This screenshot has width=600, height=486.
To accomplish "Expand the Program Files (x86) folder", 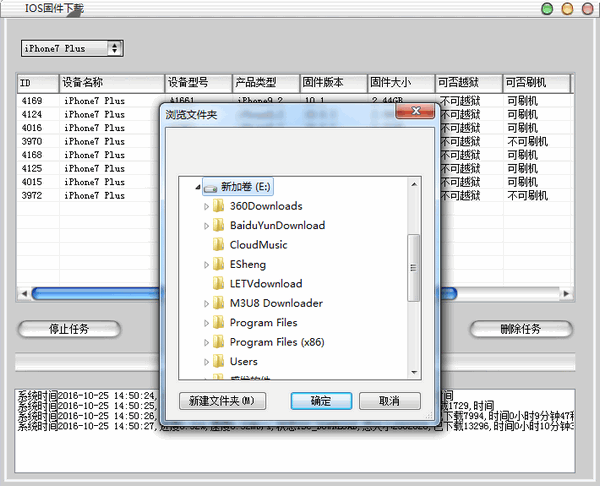I will [x=206, y=342].
